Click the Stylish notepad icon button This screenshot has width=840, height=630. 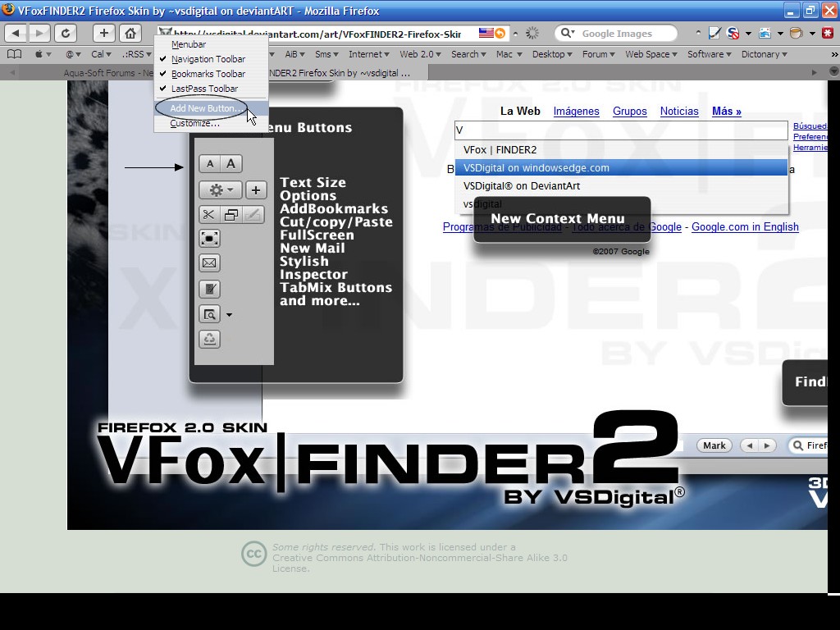click(209, 290)
